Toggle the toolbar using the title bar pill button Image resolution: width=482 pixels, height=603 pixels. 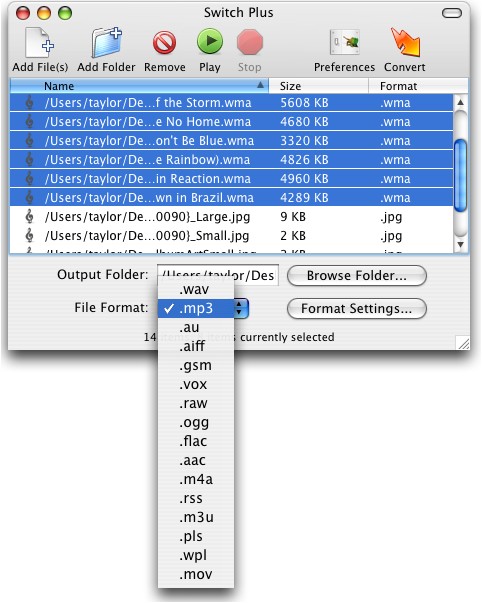452,13
